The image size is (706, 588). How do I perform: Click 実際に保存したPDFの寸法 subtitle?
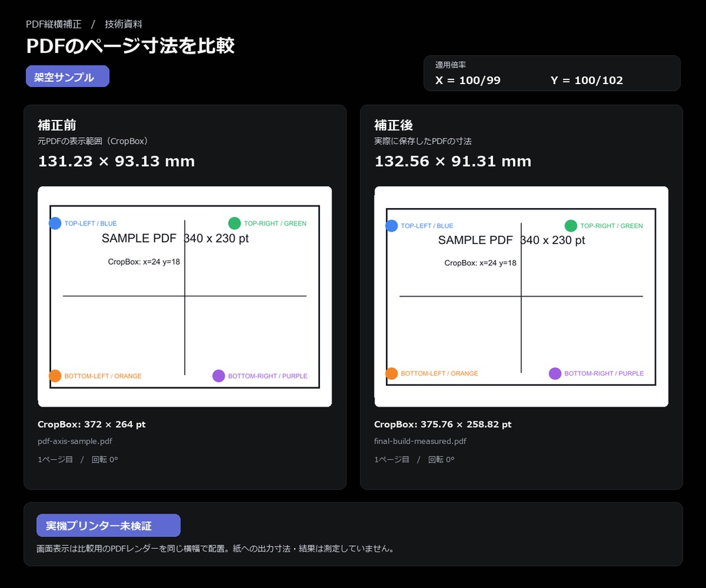(x=423, y=141)
